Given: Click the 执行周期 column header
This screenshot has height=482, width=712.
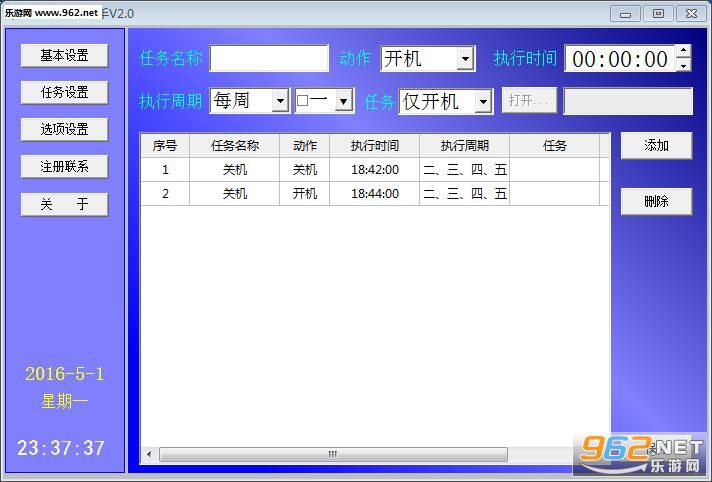Looking at the screenshot, I should pyautogui.click(x=465, y=145).
